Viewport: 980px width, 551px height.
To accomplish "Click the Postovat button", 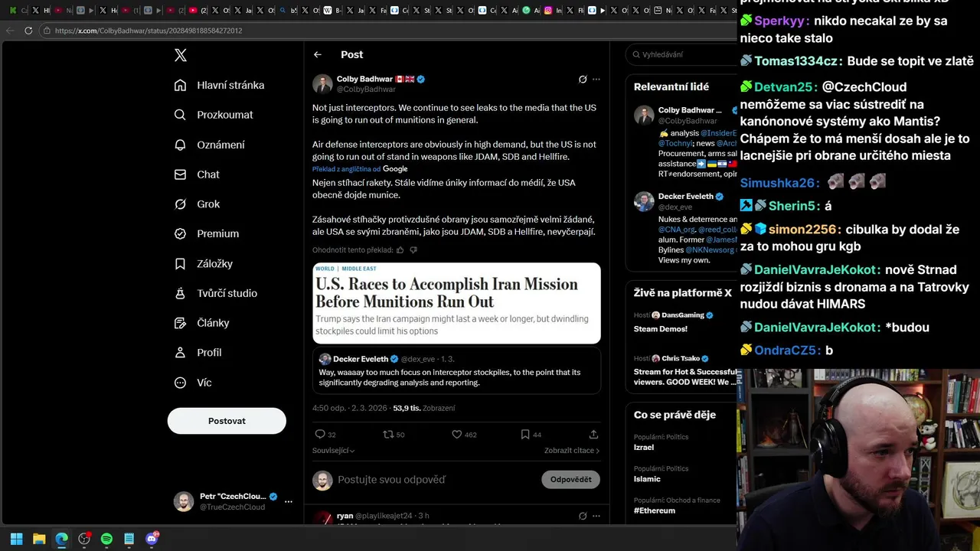I will [227, 421].
